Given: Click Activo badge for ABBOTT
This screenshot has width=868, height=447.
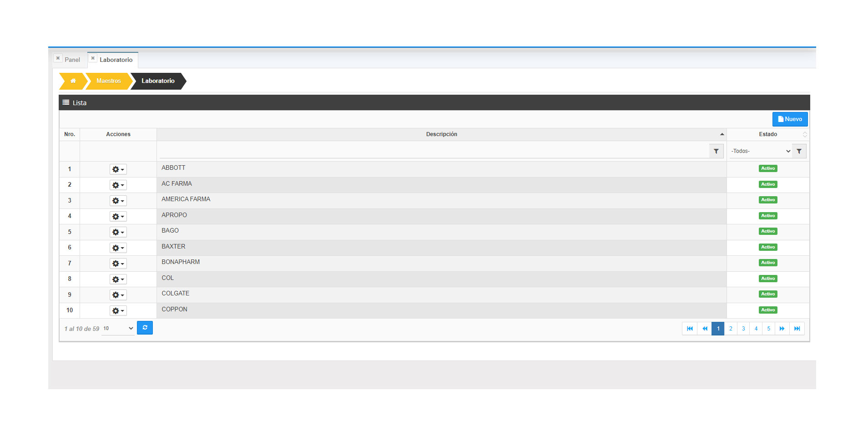Looking at the screenshot, I should [768, 168].
